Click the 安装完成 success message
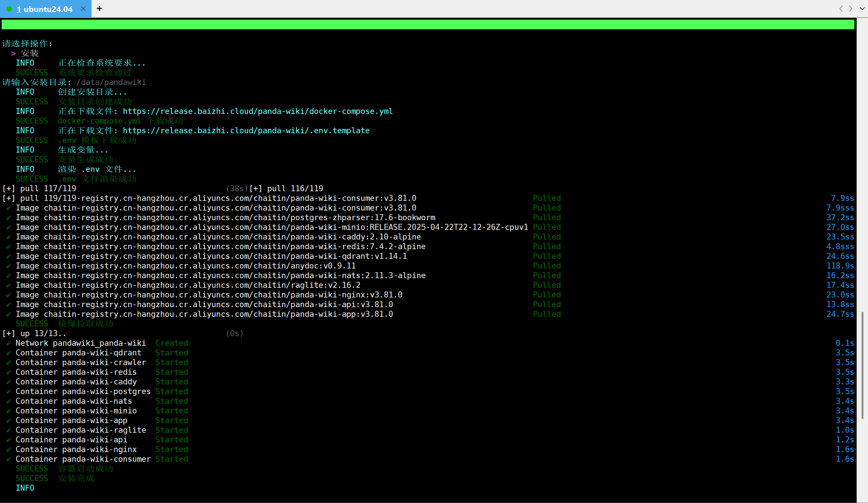Screen dimensions: 868x503 tap(76, 479)
